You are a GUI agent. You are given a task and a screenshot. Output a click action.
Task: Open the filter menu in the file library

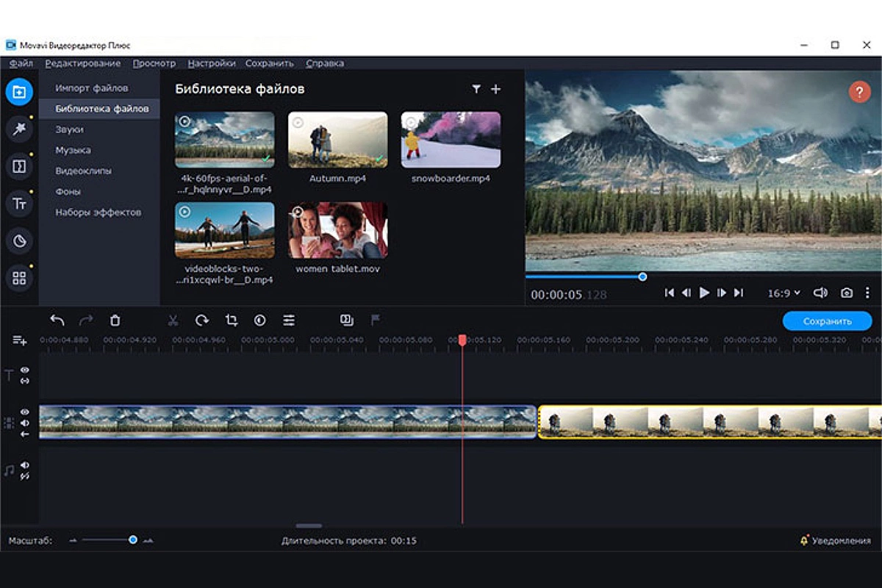click(x=476, y=88)
